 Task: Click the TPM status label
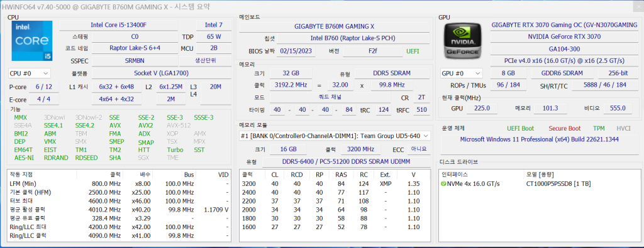(599, 128)
